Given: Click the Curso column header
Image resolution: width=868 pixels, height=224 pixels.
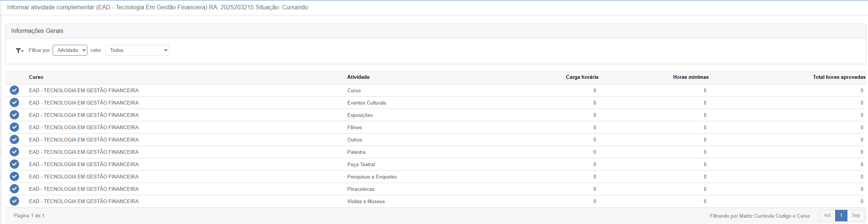Looking at the screenshot, I should (x=36, y=77).
